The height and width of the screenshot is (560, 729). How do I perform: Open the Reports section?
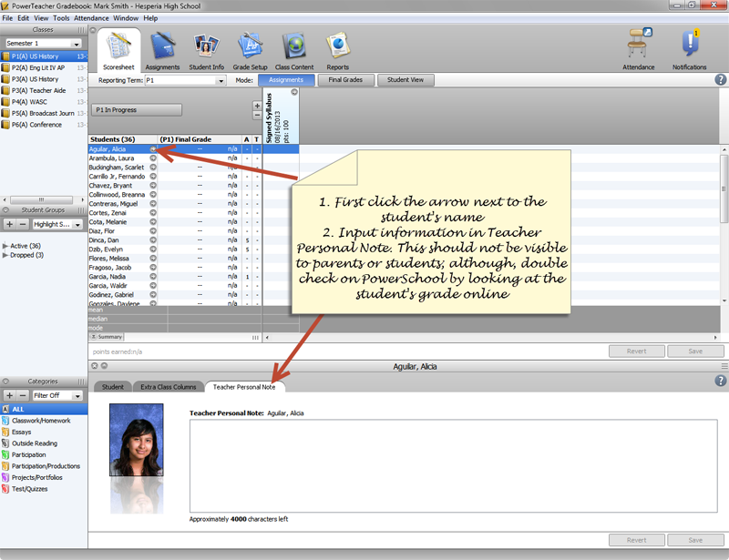click(337, 50)
